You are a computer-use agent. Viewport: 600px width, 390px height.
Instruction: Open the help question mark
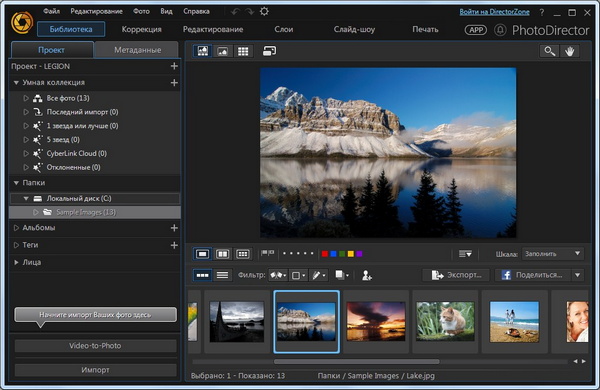[x=542, y=12]
